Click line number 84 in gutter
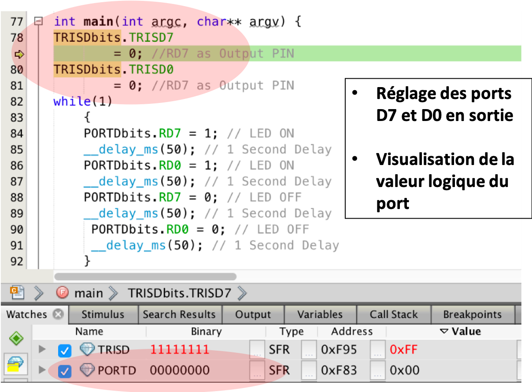532x392 pixels. [16, 133]
